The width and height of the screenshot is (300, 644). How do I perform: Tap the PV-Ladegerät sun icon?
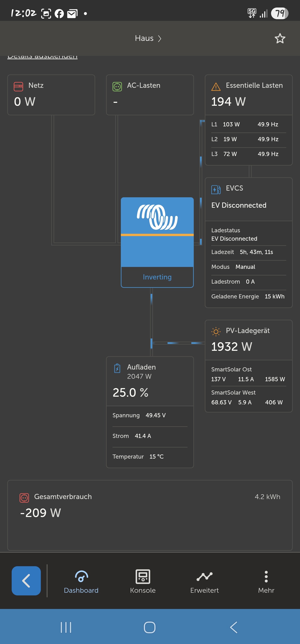(x=216, y=332)
